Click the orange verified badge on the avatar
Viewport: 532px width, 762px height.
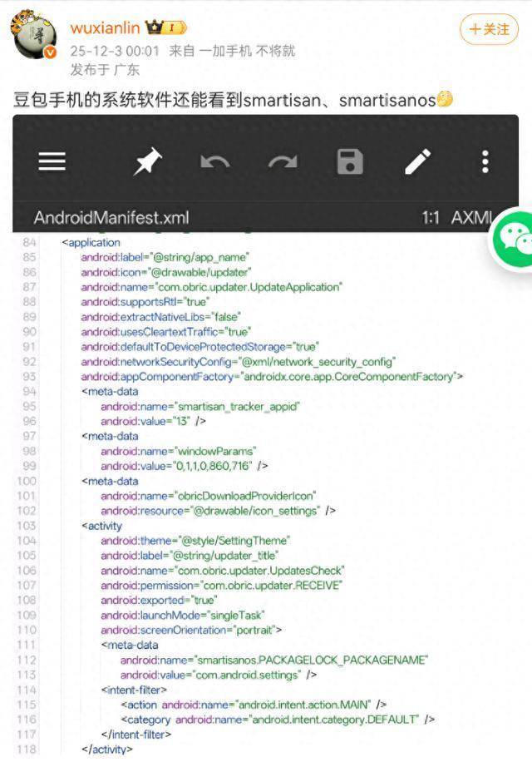click(x=50, y=52)
